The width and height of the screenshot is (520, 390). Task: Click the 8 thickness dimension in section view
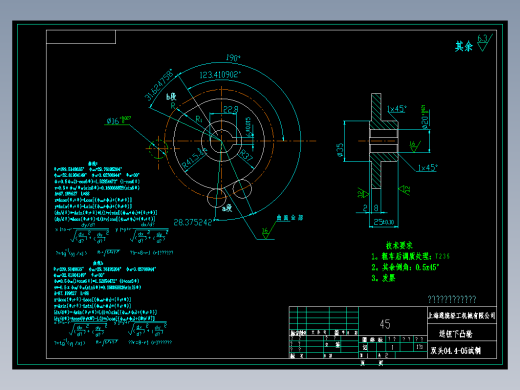376,208
